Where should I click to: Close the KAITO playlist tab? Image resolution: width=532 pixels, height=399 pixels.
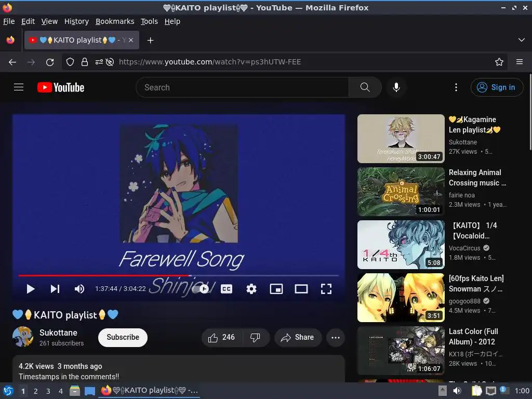point(131,40)
